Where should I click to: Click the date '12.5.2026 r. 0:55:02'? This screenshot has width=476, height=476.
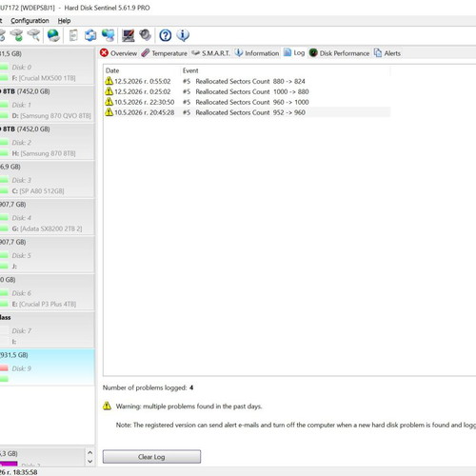click(x=143, y=81)
